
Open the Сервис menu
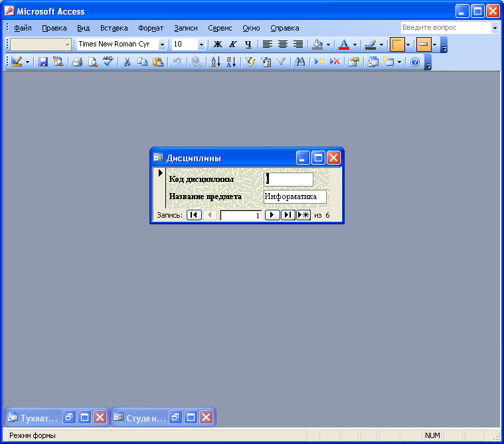(x=220, y=28)
